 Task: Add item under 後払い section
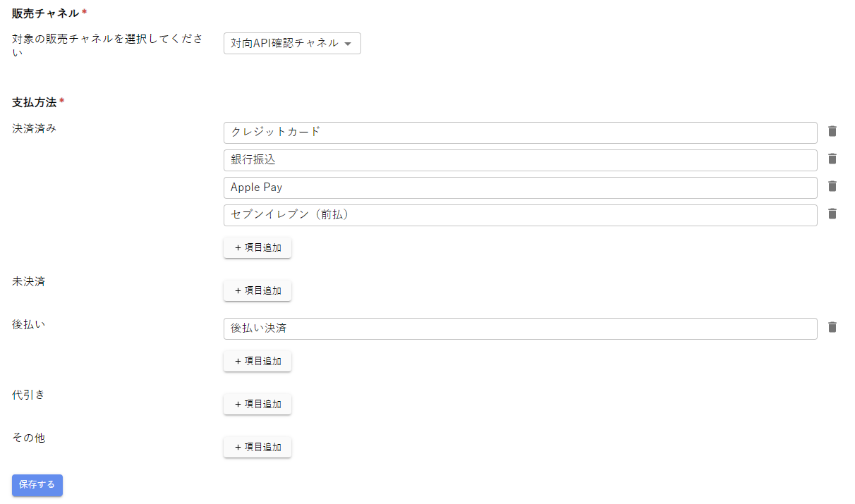tap(257, 361)
